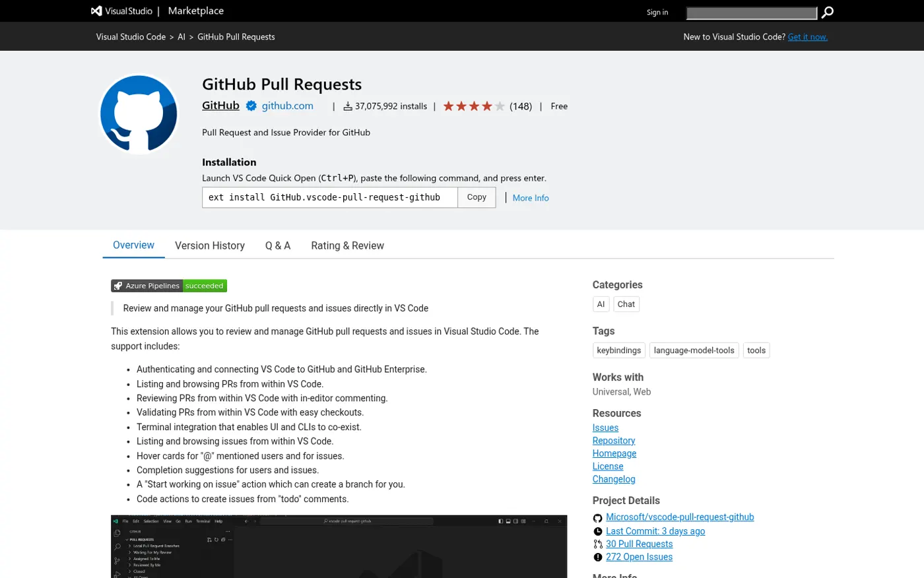
Task: Open the Issues resource link
Action: (x=605, y=428)
